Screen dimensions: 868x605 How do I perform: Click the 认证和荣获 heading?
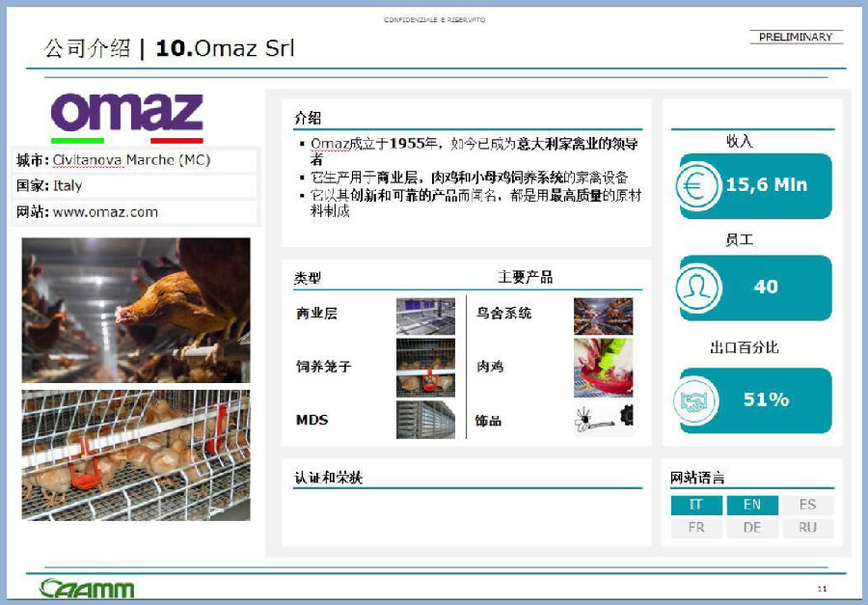click(328, 477)
